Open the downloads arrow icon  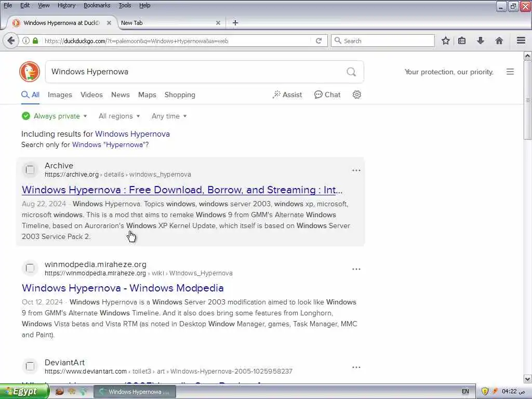pos(480,41)
